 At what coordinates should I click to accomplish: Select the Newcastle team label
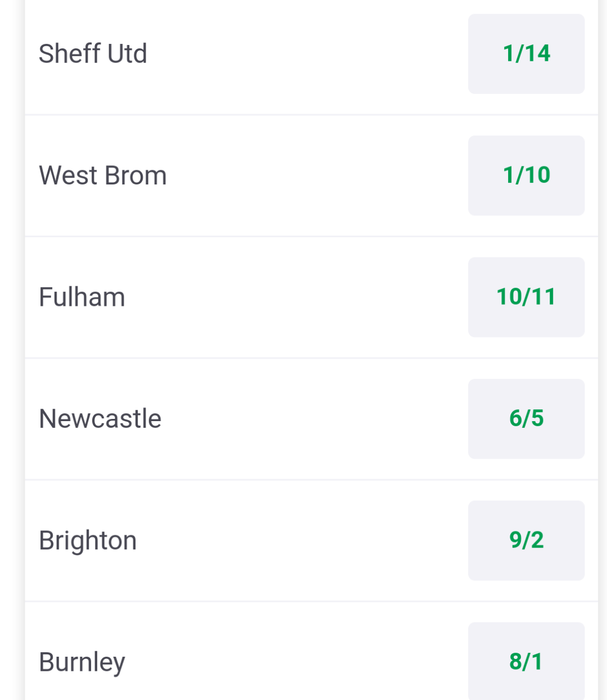(x=100, y=419)
